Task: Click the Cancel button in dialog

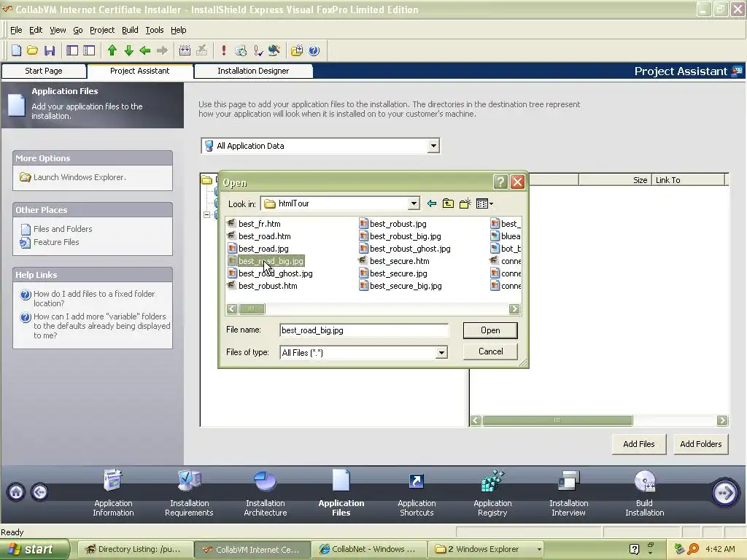Action: click(490, 351)
